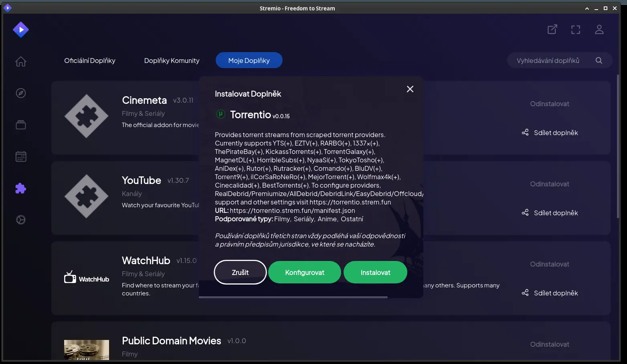This screenshot has width=627, height=364.
Task: Click Sdílet doplněk label for YouTube
Action: tap(556, 213)
